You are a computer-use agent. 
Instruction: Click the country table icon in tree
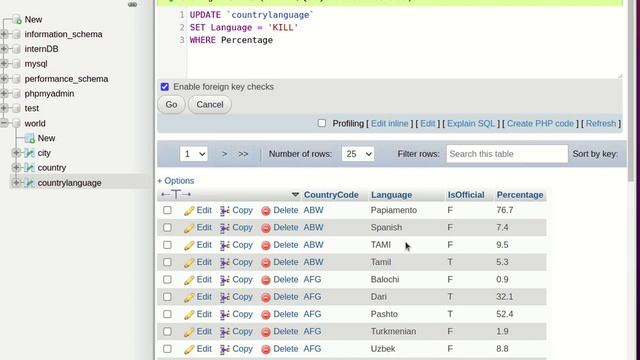click(x=29, y=168)
